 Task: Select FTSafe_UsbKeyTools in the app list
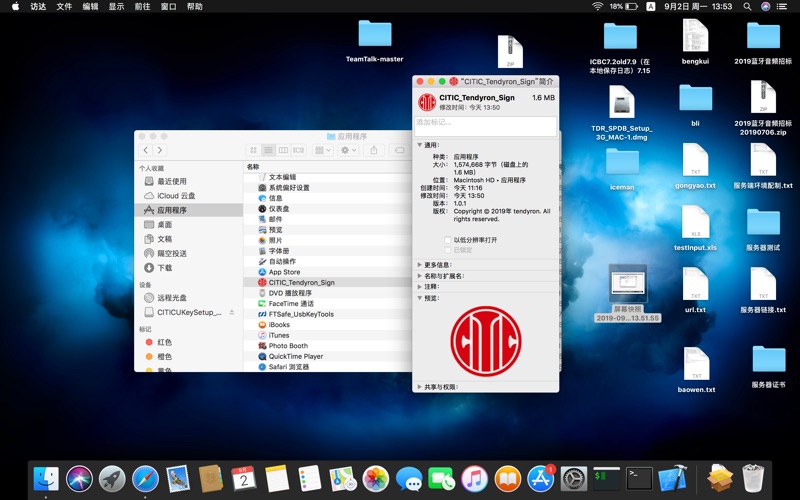301,314
